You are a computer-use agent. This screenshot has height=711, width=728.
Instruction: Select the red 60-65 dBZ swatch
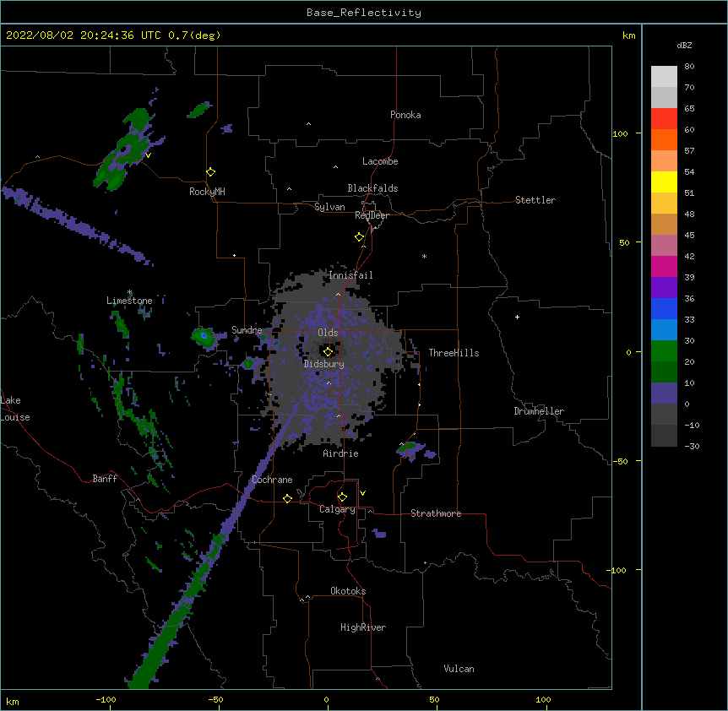coord(664,119)
